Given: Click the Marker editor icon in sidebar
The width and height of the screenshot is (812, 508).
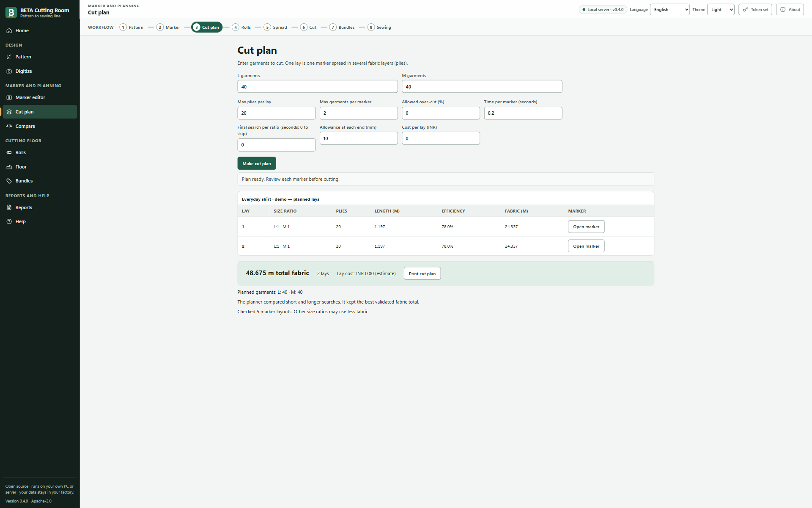Looking at the screenshot, I should pyautogui.click(x=9, y=97).
